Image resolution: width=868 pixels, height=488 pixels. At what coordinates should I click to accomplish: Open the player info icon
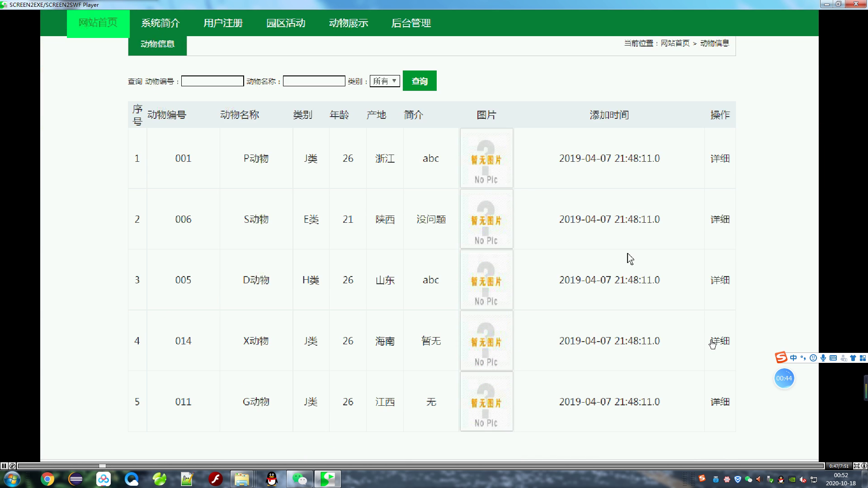click(x=864, y=466)
